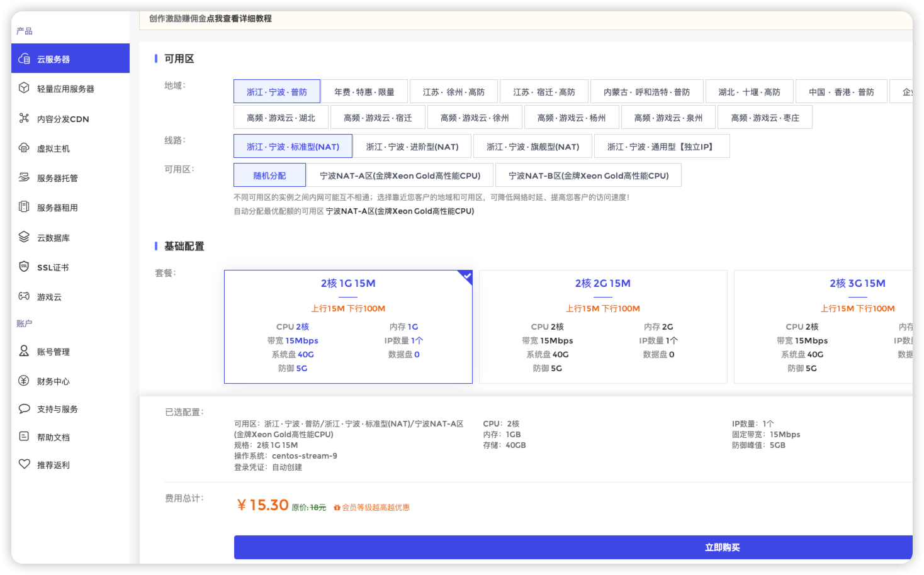The height and width of the screenshot is (575, 924).
Task: Select region 江苏·徐州·高防
Action: [454, 92]
